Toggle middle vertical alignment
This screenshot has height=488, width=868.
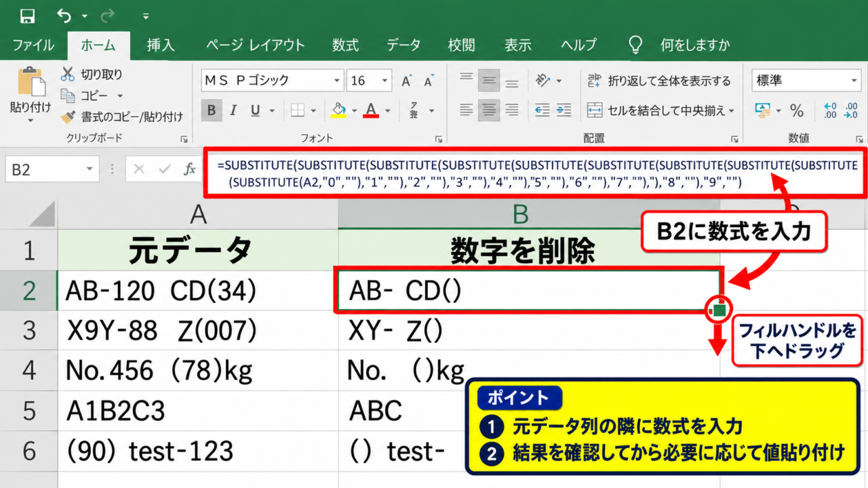tap(488, 81)
